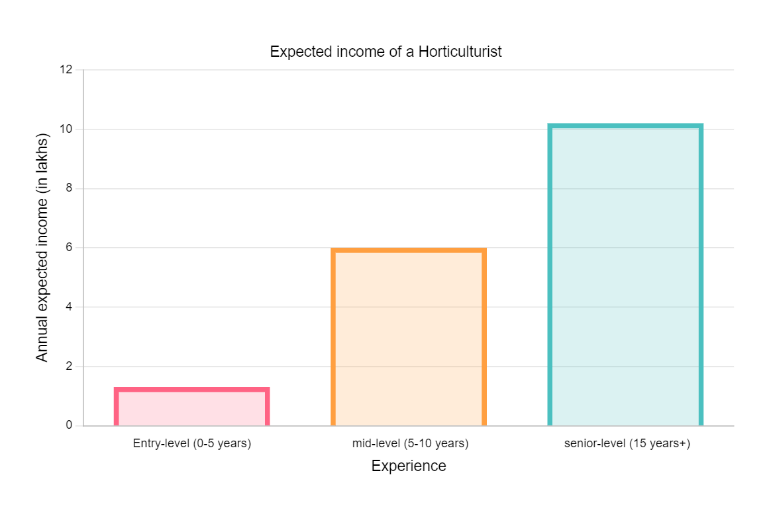
Task: Click the 'Annual expected income (in lakhs)' axis title
Action: coord(42,247)
